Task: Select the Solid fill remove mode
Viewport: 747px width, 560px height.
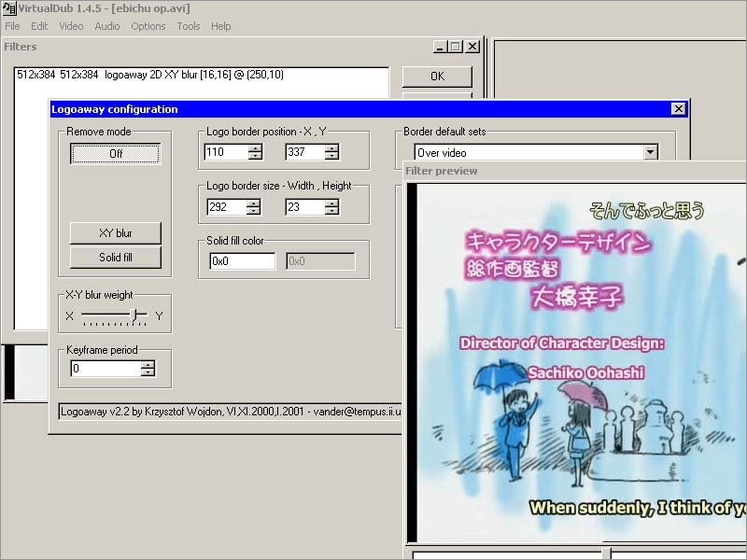Action: (115, 258)
